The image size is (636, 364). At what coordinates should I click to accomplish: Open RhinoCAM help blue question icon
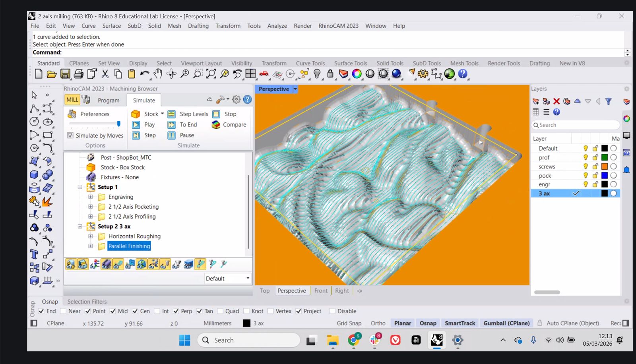248,99
